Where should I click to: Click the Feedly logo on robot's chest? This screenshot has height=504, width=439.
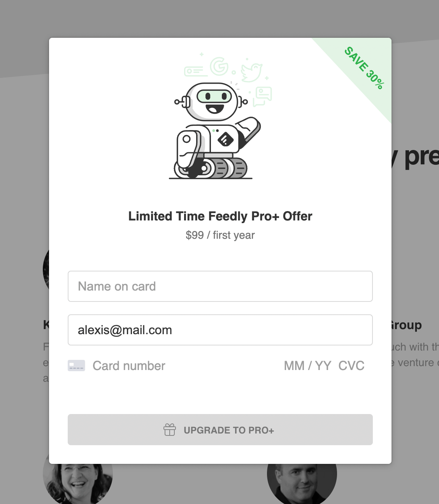(x=225, y=139)
